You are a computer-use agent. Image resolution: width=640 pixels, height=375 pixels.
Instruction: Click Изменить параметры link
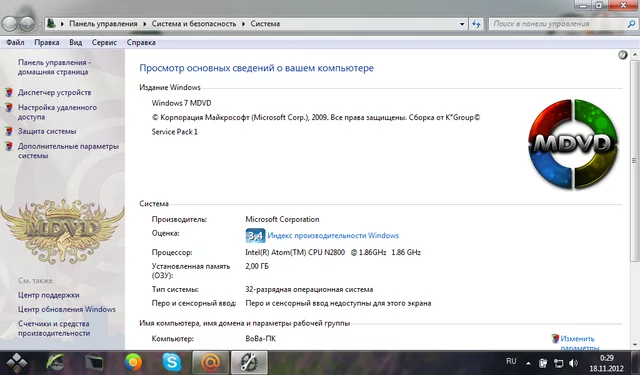pyautogui.click(x=580, y=343)
